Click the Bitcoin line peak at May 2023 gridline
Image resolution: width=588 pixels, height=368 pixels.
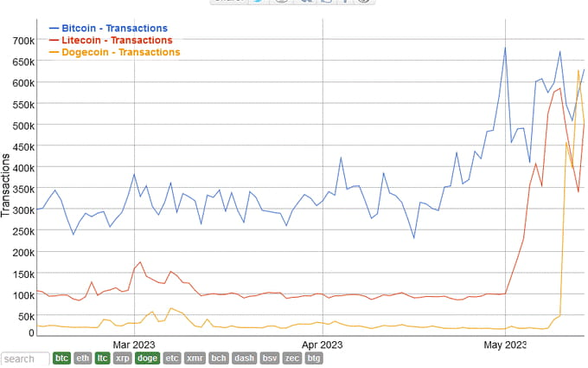point(505,48)
